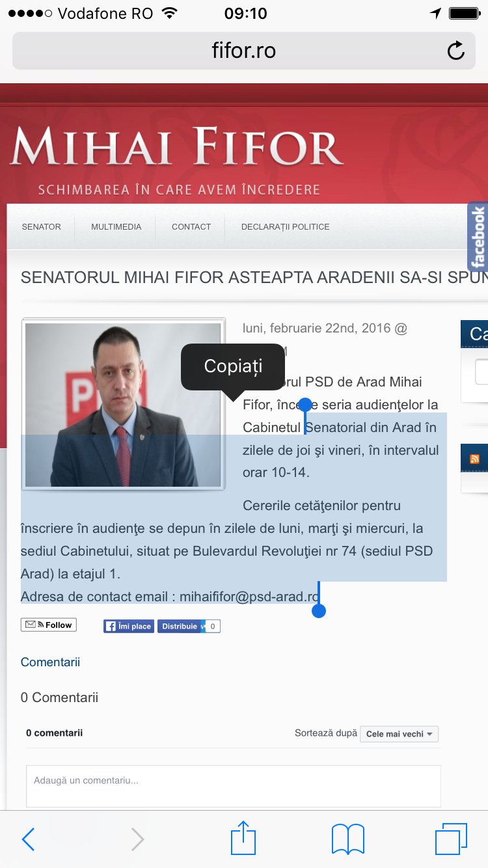Click the Facebook Îmi place button
The height and width of the screenshot is (868, 488).
point(129,626)
